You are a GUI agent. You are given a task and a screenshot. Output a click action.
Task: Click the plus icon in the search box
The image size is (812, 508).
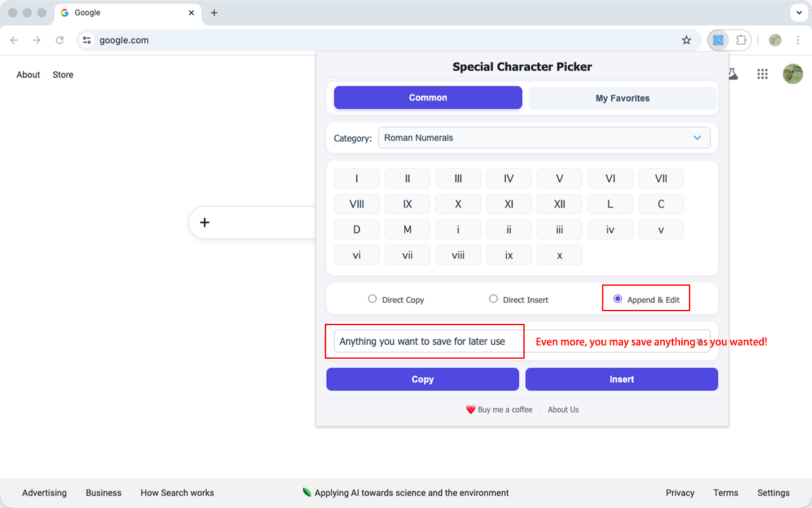pos(204,222)
